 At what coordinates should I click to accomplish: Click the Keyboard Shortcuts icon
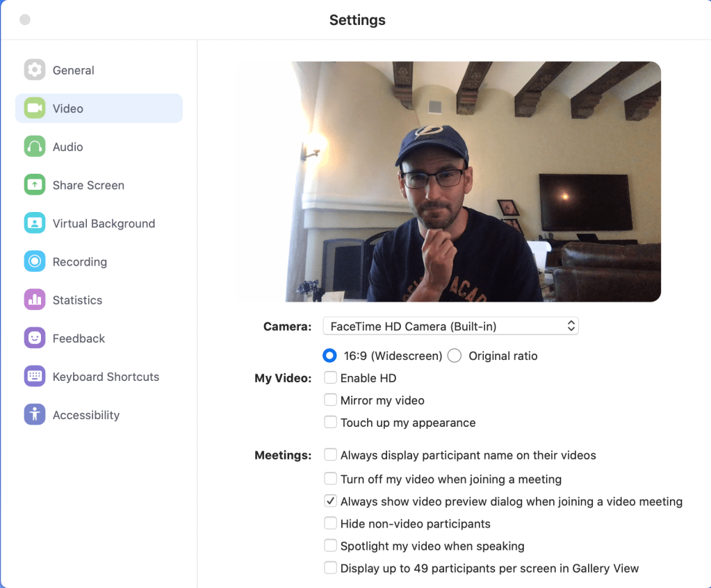[x=35, y=377]
